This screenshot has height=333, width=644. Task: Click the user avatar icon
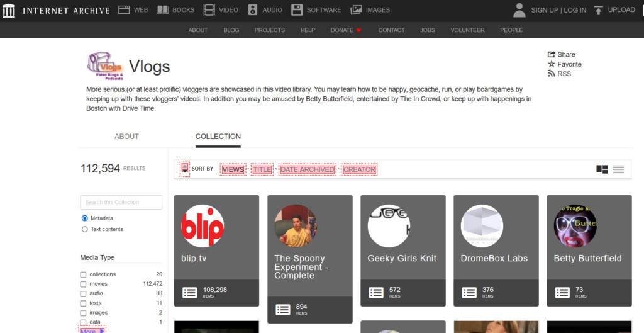click(519, 10)
